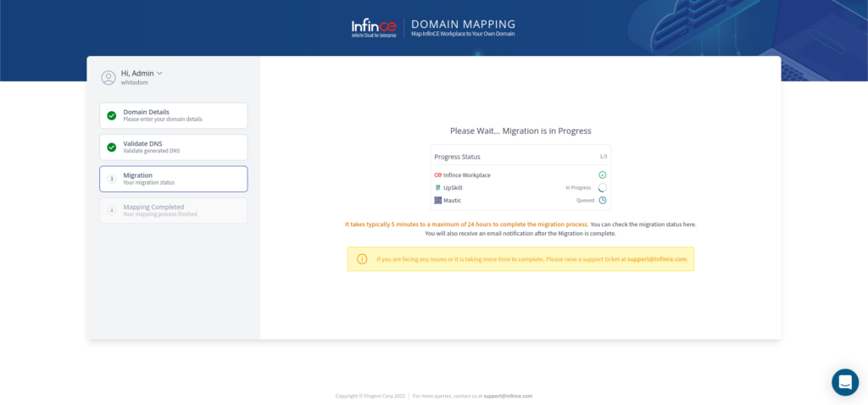Select the Mapping Completed step
The width and height of the screenshot is (868, 405).
click(173, 210)
